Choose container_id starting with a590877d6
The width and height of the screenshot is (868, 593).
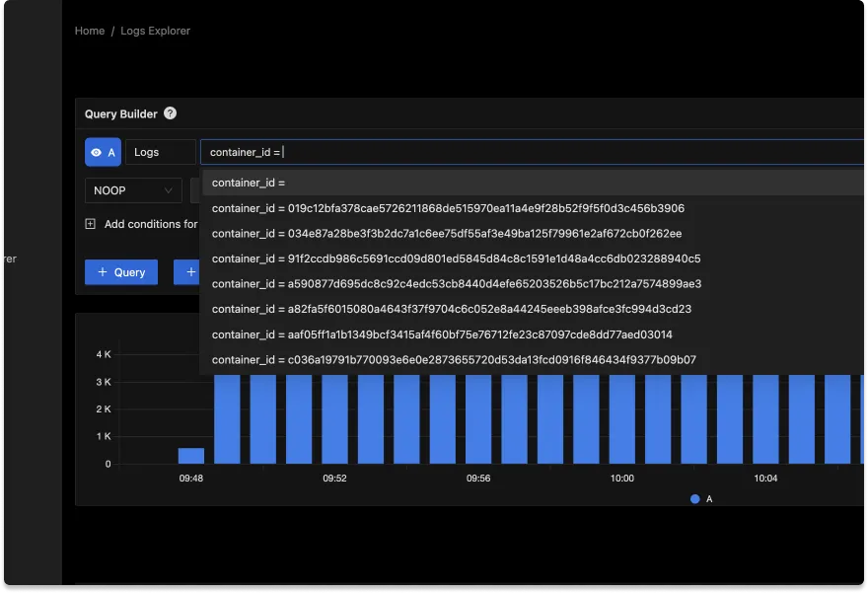point(533,284)
